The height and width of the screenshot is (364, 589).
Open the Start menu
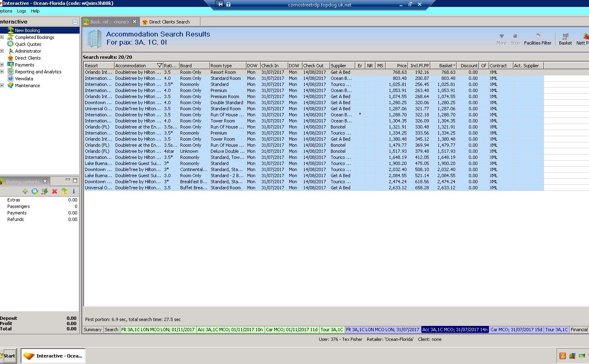click(x=8, y=356)
